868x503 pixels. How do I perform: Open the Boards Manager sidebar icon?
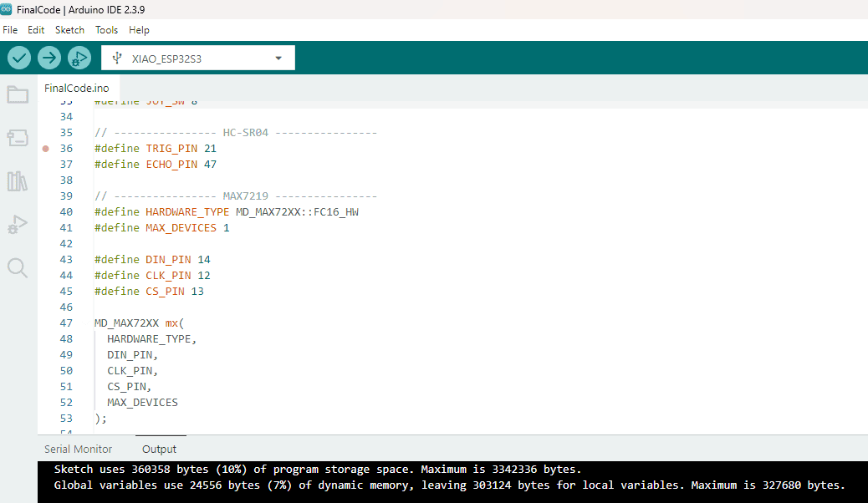point(18,138)
